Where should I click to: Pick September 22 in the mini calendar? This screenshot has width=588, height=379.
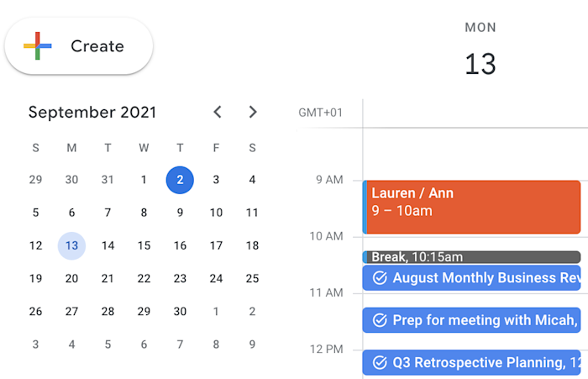(x=144, y=278)
